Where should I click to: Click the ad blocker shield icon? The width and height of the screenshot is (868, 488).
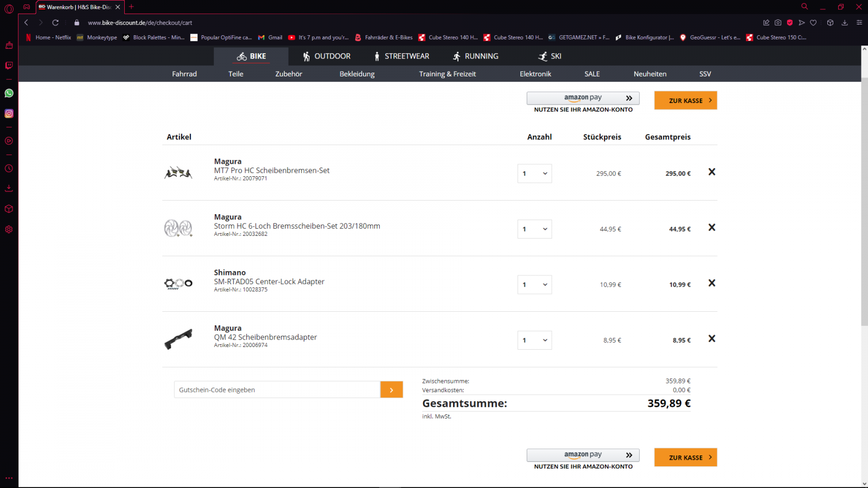[790, 23]
